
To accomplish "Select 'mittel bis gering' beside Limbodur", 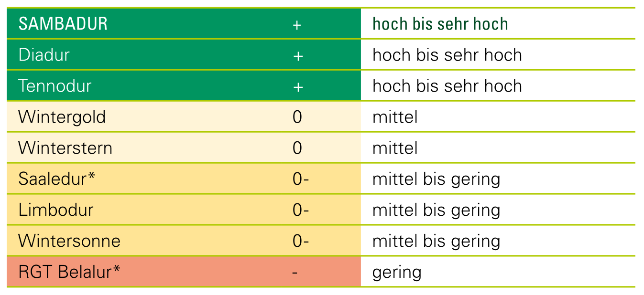I will [436, 210].
